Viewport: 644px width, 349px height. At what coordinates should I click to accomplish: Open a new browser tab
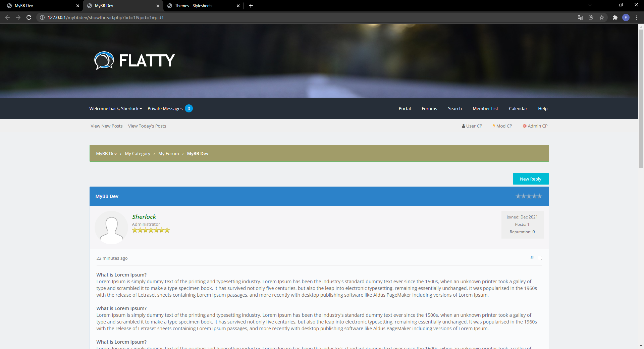tap(251, 6)
